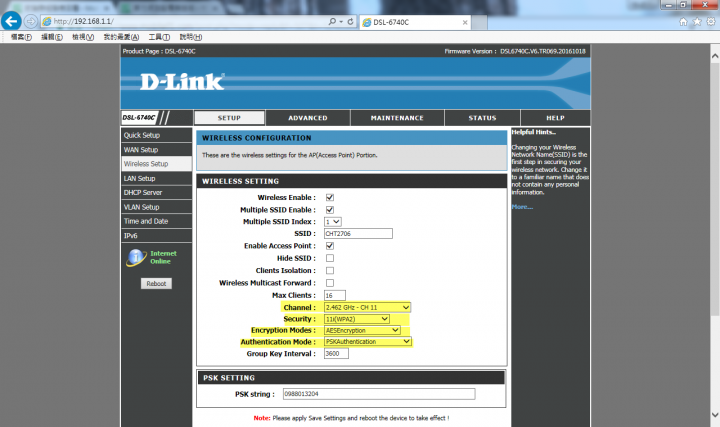The height and width of the screenshot is (427, 720).
Task: Open the 檢視(V) menu
Action: pyautogui.click(x=83, y=37)
